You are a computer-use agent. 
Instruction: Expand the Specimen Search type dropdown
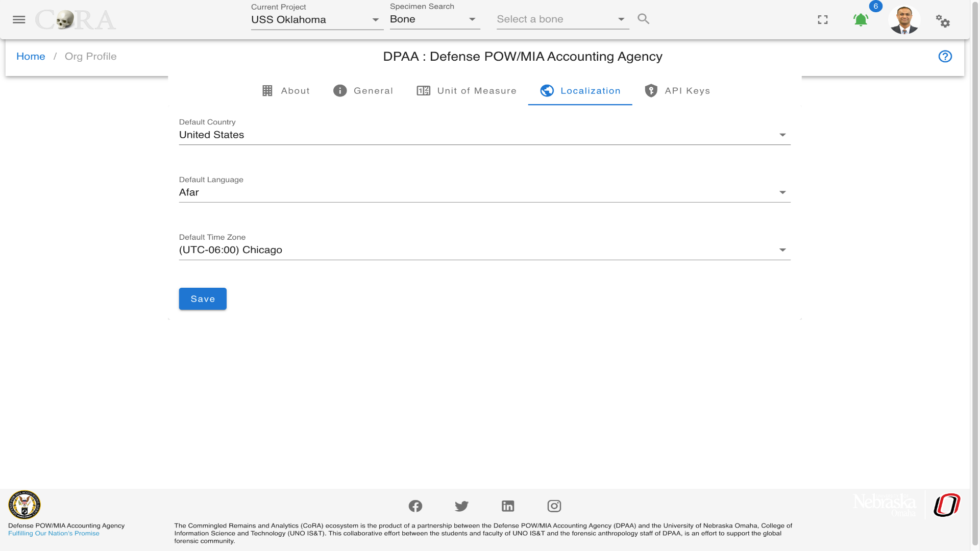tap(435, 19)
